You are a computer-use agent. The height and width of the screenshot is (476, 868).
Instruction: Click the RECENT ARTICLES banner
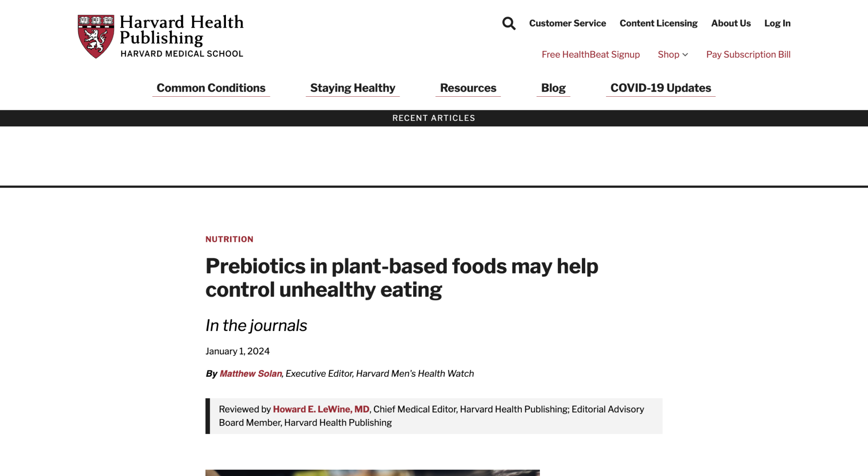pos(434,118)
